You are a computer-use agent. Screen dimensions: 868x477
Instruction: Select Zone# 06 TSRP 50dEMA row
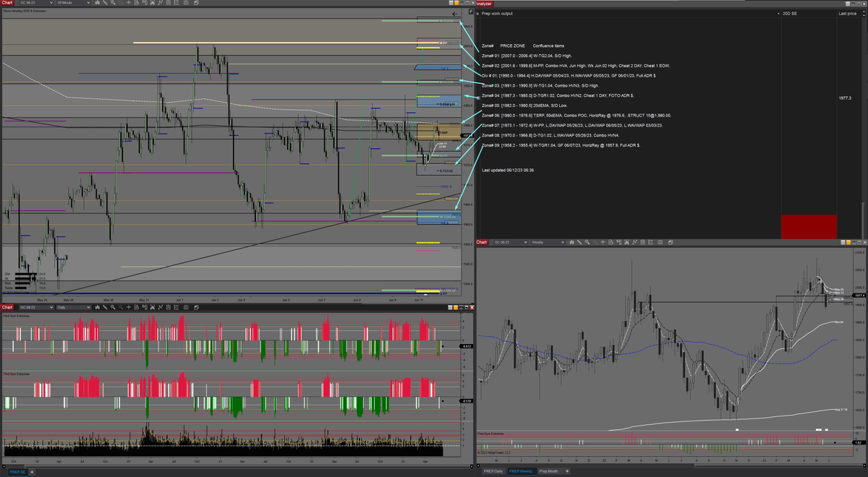576,116
